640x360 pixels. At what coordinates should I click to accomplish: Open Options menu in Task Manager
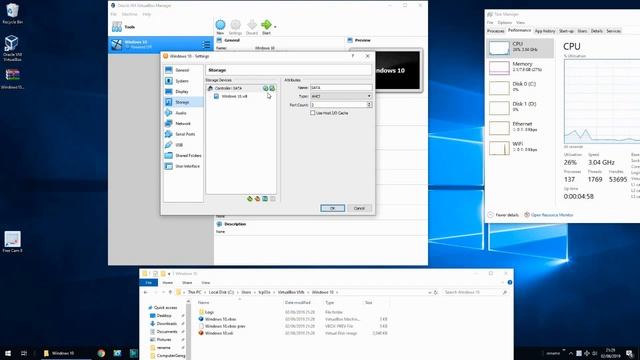tap(504, 22)
